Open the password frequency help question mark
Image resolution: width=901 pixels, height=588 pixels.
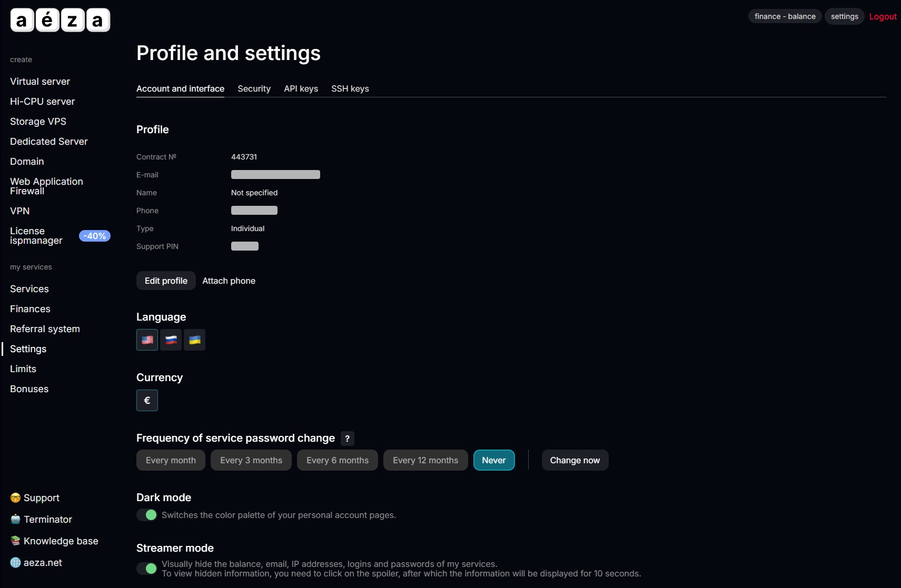click(347, 438)
